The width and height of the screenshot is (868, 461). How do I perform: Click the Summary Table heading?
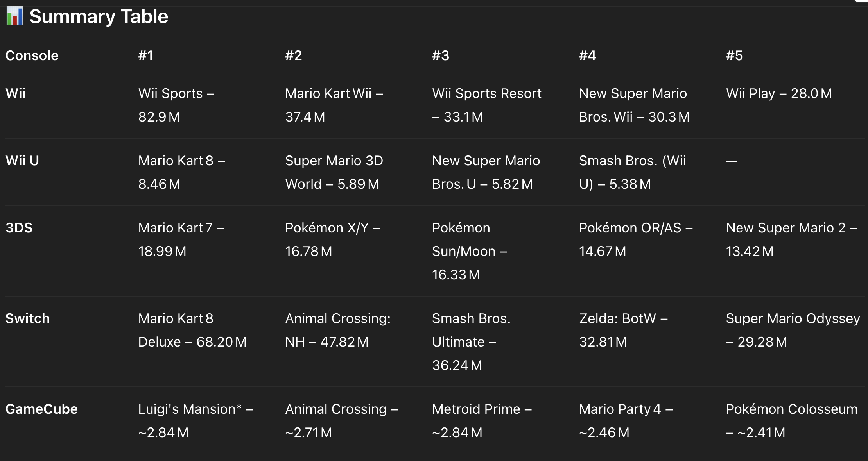(x=99, y=17)
